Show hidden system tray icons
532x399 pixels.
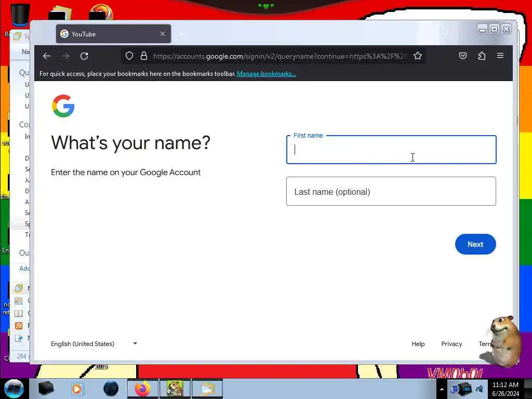pyautogui.click(x=442, y=389)
